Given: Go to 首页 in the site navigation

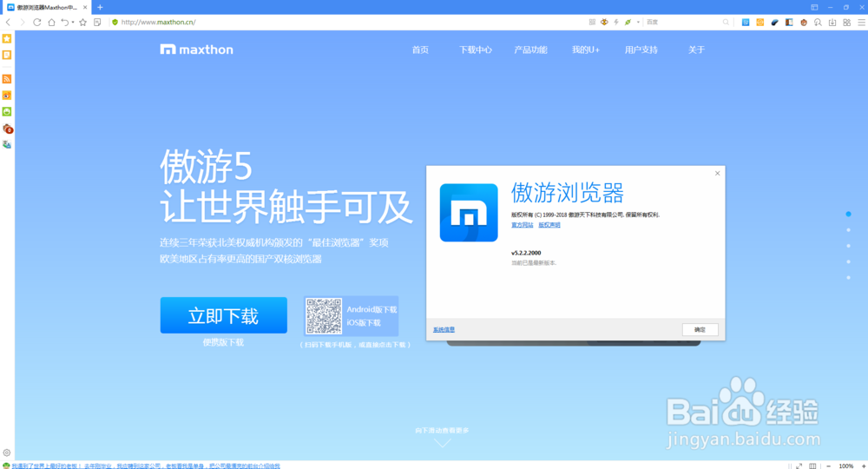Looking at the screenshot, I should pyautogui.click(x=420, y=50).
